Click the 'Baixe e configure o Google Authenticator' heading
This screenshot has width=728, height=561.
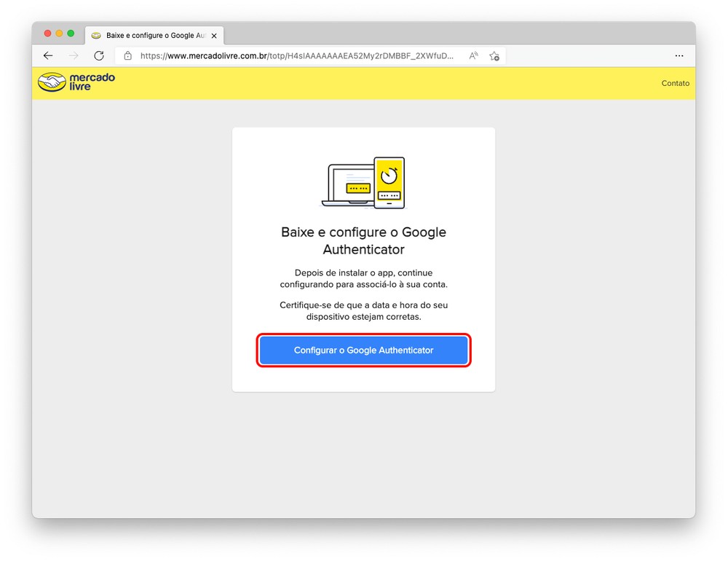[x=363, y=240]
